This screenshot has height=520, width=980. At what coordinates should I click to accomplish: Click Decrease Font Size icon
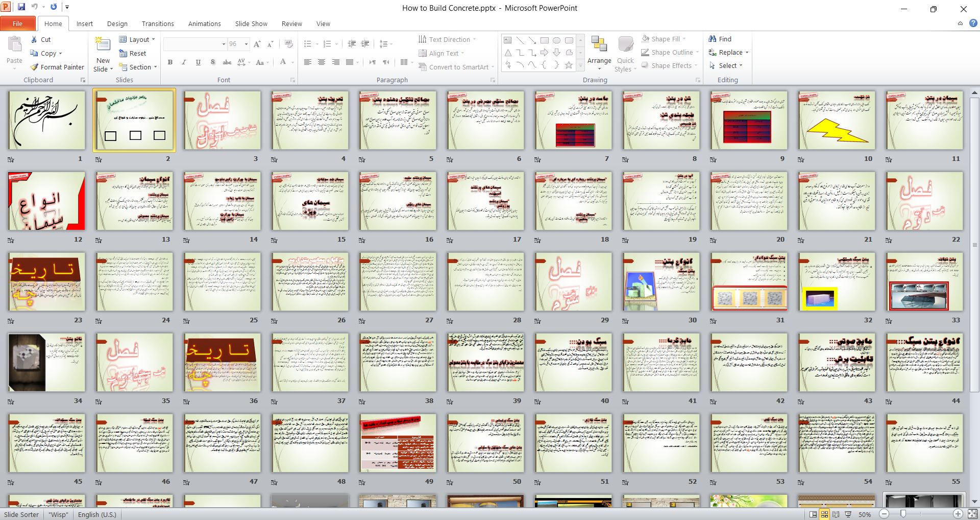(271, 44)
